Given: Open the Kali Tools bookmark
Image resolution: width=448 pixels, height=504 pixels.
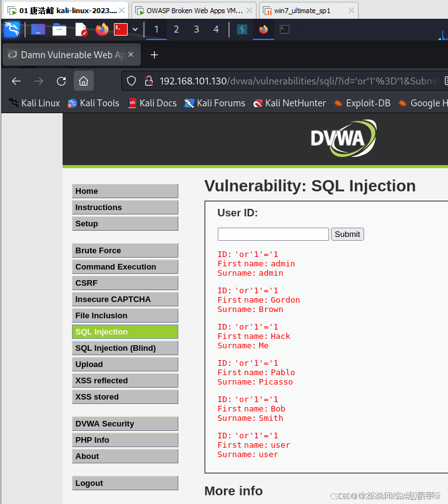Looking at the screenshot, I should click(x=93, y=103).
